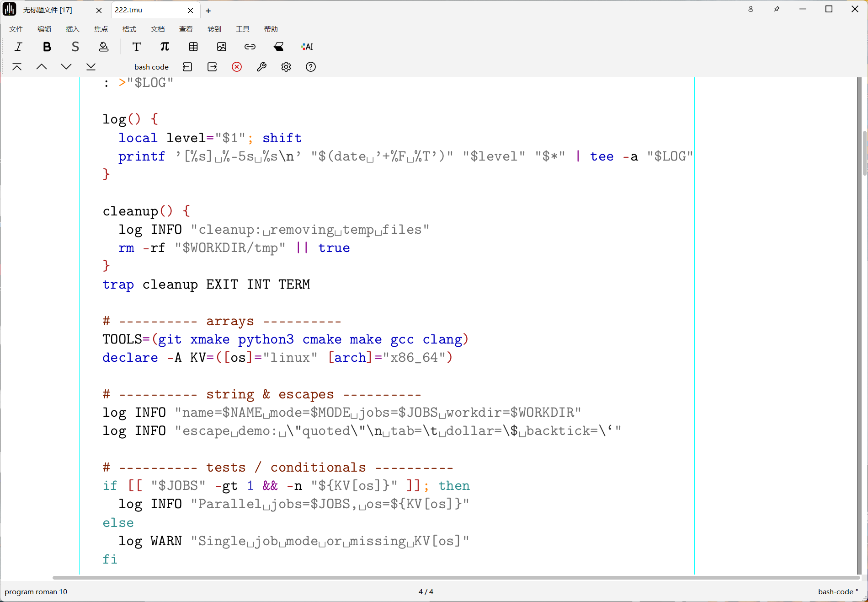The image size is (868, 602).
Task: Open the AI assistant tool
Action: pyautogui.click(x=307, y=47)
